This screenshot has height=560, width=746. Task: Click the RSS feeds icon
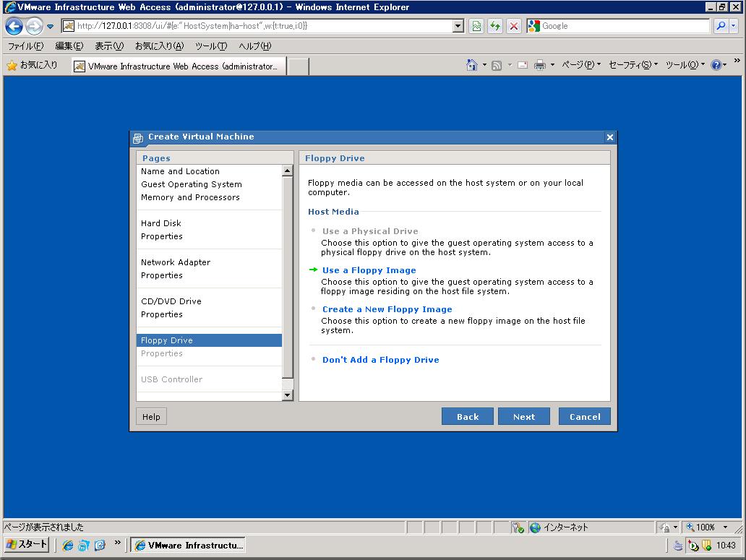(x=496, y=66)
